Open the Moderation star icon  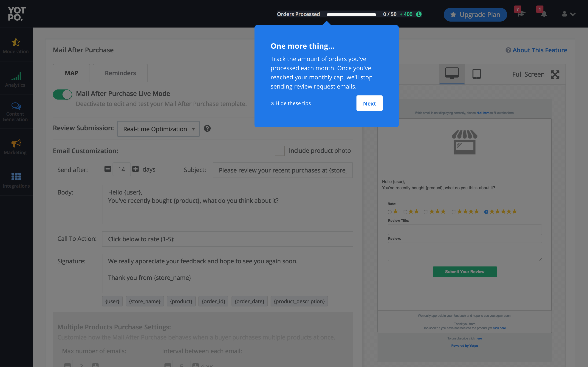[16, 42]
